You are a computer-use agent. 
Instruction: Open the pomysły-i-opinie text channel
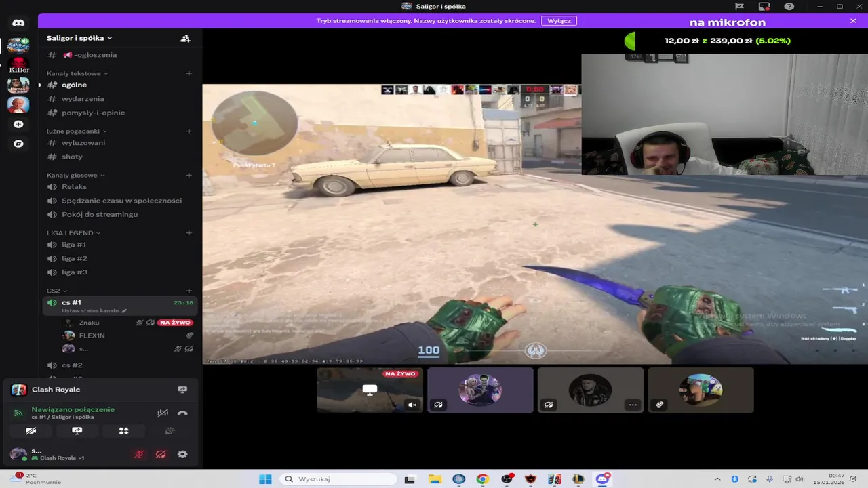(x=120, y=113)
